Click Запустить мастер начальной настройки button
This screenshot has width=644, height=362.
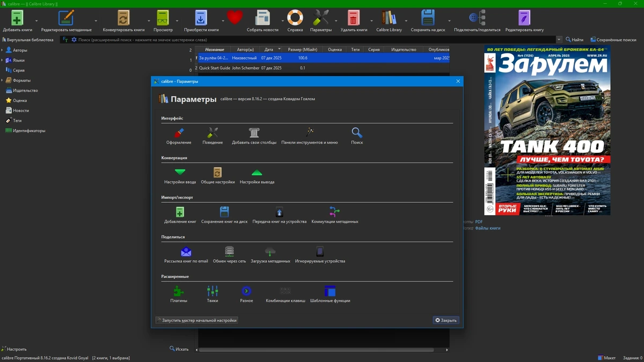197,320
